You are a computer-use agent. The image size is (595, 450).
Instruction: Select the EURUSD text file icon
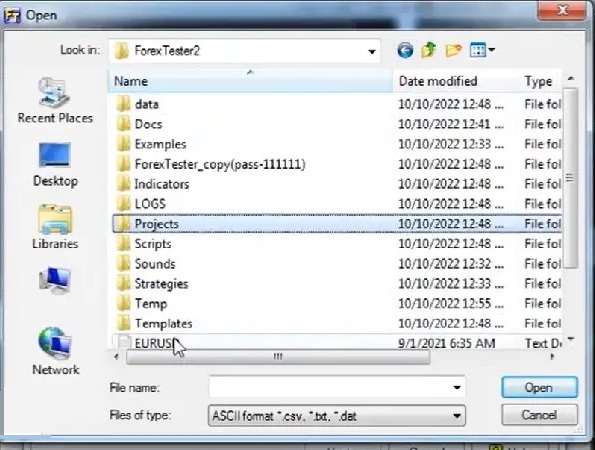coord(123,342)
